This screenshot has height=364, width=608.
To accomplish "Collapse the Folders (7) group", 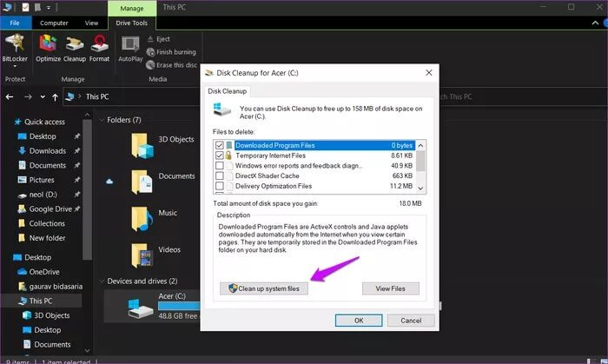I will [x=102, y=120].
